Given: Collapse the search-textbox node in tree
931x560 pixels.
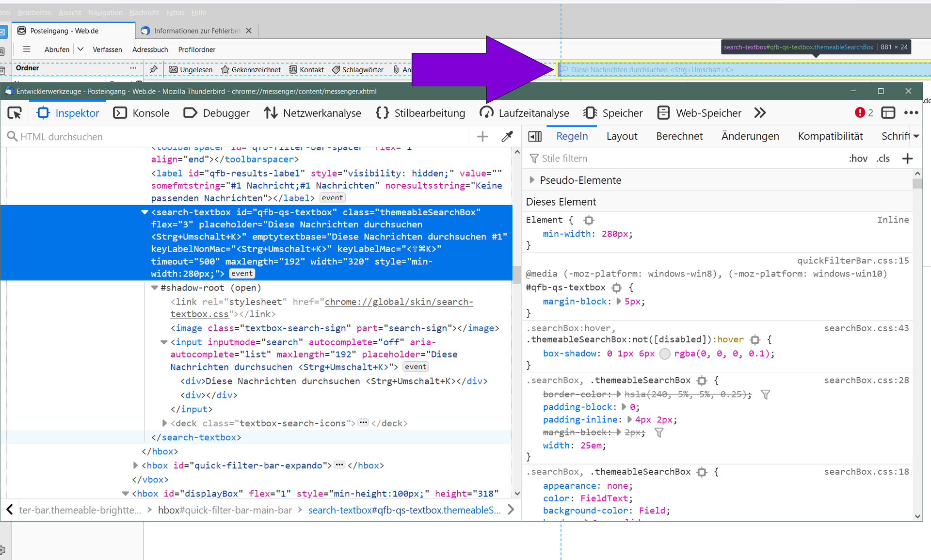Looking at the screenshot, I should click(144, 212).
